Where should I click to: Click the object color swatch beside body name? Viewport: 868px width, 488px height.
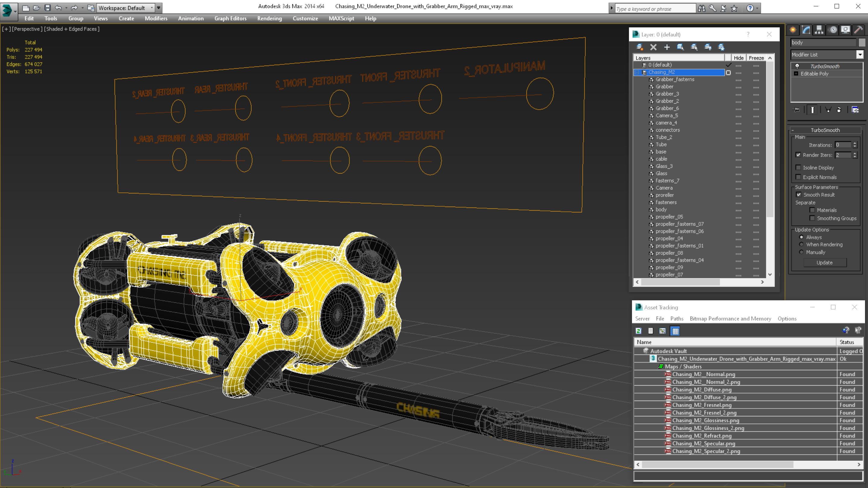click(x=862, y=42)
